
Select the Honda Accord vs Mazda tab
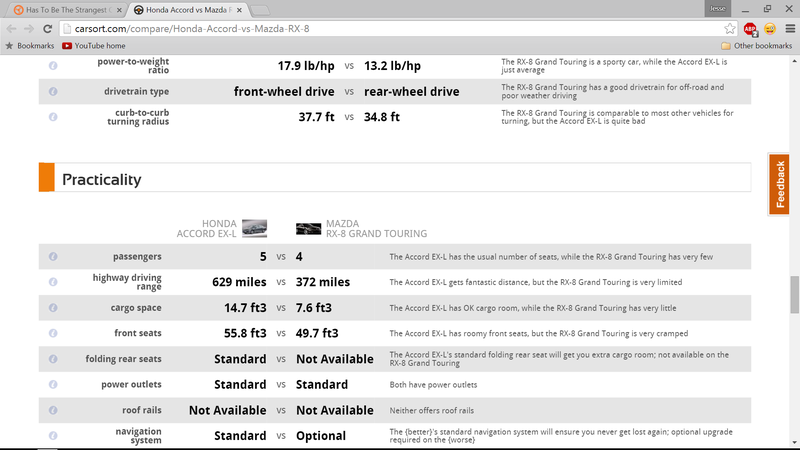[x=186, y=10]
